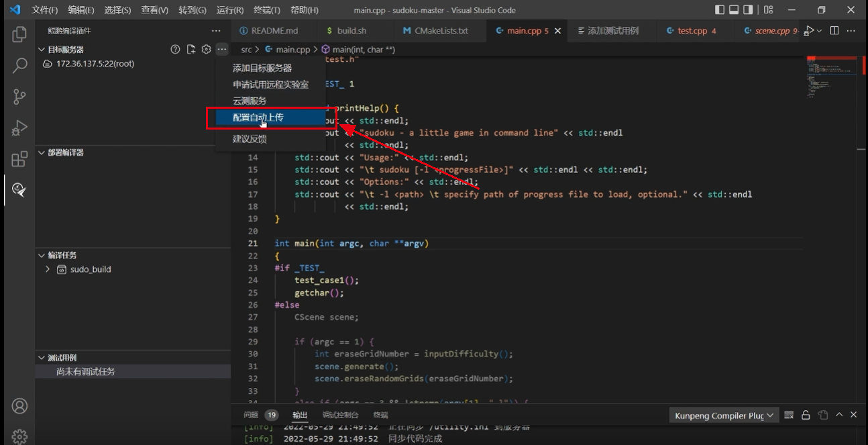Open the sidebar title more actions menu

[216, 31]
